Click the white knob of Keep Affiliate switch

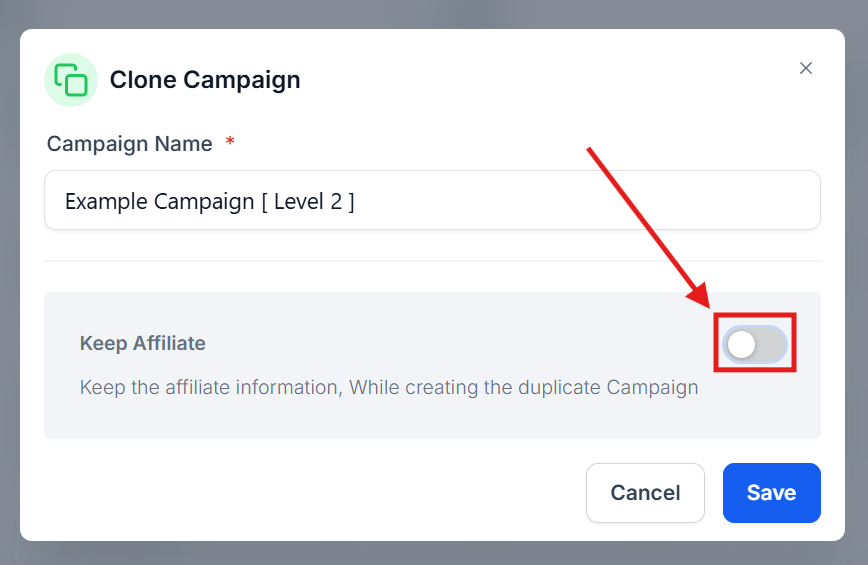741,345
